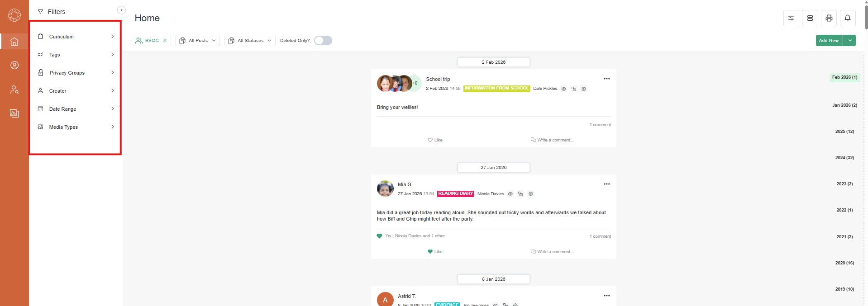Open three-dot menu on School trip post
The width and height of the screenshot is (868, 306).
[x=607, y=79]
